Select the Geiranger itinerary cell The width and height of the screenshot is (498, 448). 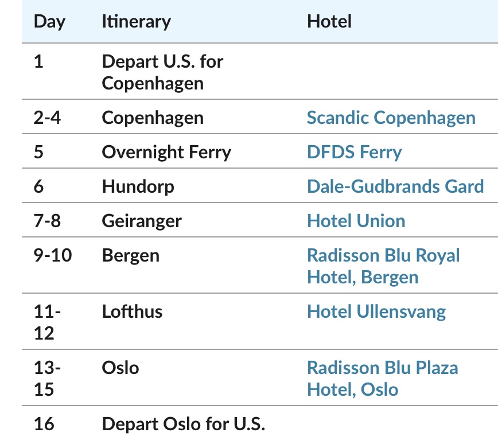(142, 220)
